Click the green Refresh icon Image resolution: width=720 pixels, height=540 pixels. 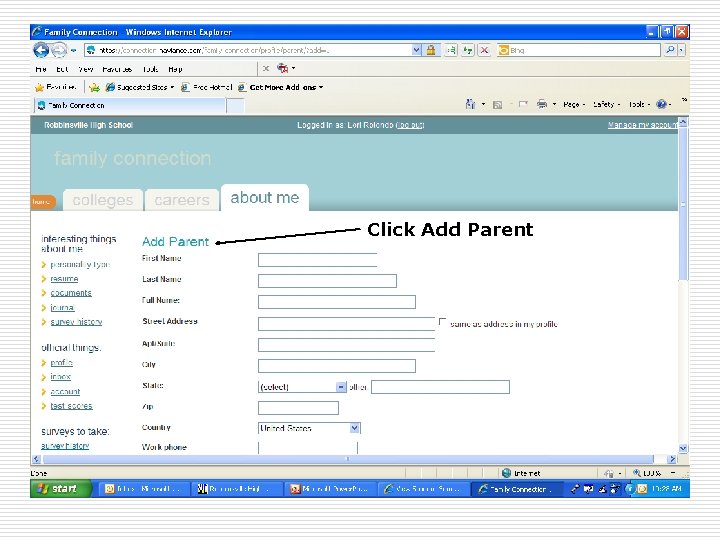click(x=468, y=50)
